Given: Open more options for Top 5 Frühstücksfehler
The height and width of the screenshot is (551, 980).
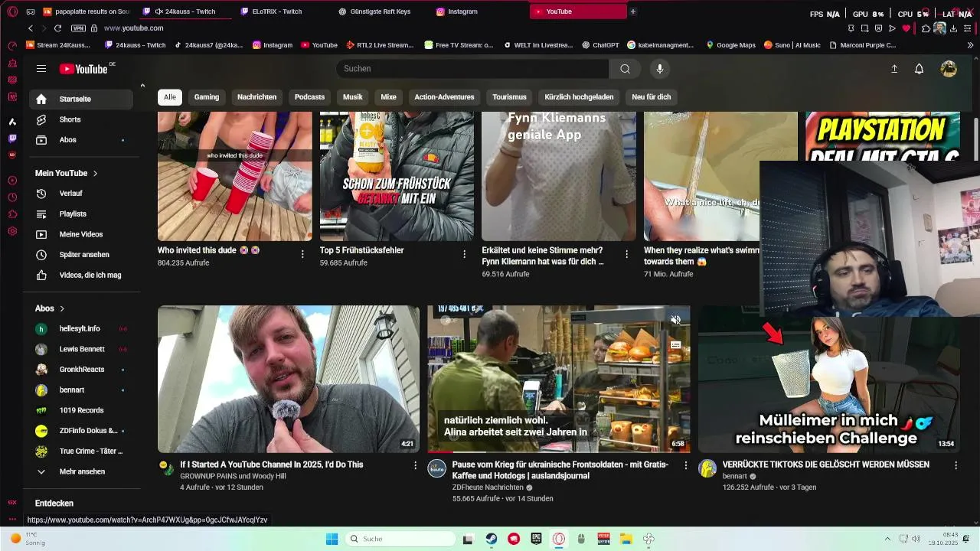Looking at the screenshot, I should 464,254.
